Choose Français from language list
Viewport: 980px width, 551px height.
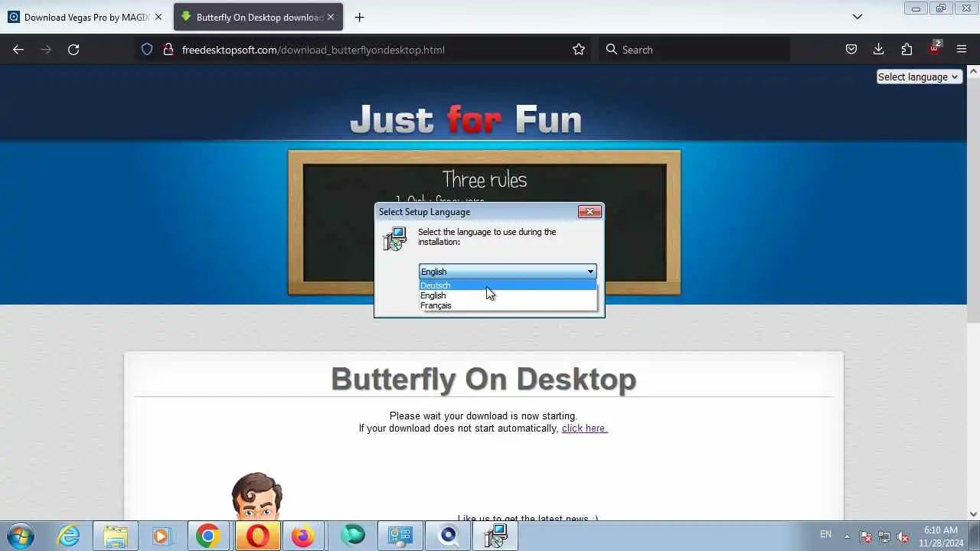point(508,305)
